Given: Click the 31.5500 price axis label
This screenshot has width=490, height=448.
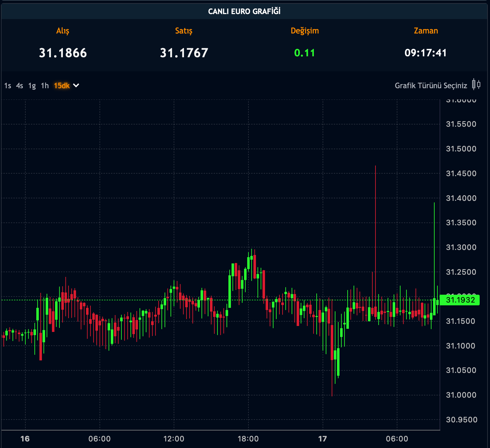Looking at the screenshot, I should tap(461, 124).
